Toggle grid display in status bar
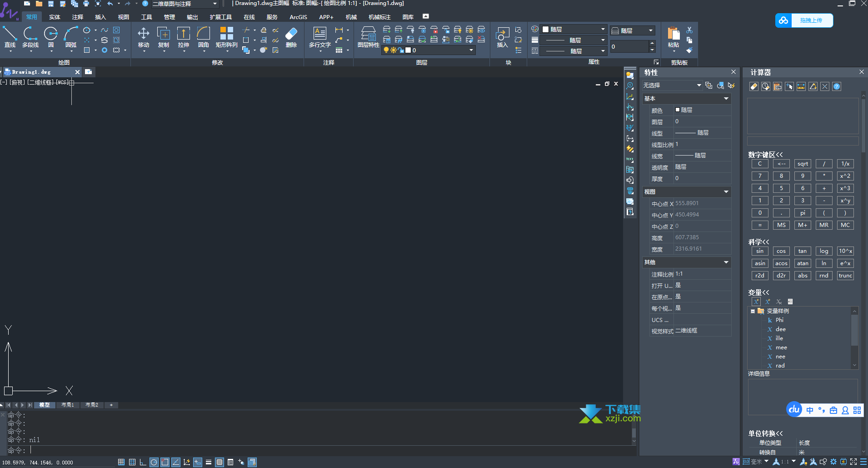The width and height of the screenshot is (868, 468). 132,462
